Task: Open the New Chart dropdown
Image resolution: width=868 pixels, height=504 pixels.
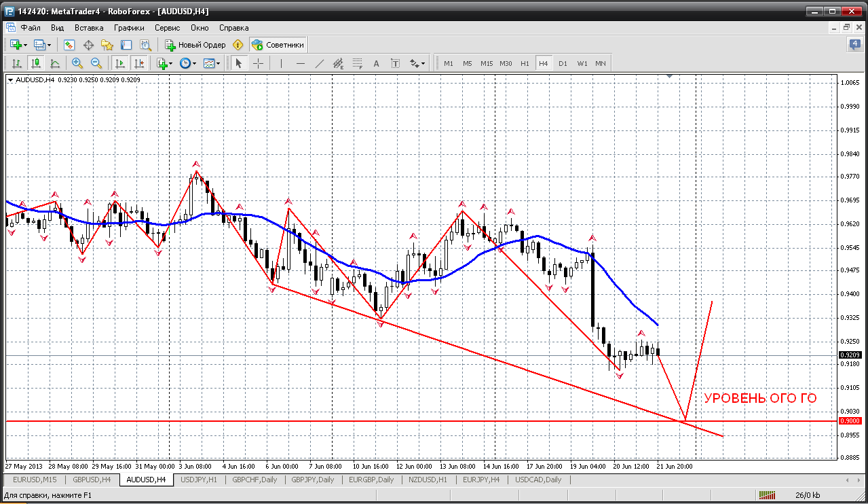Action: [18, 45]
